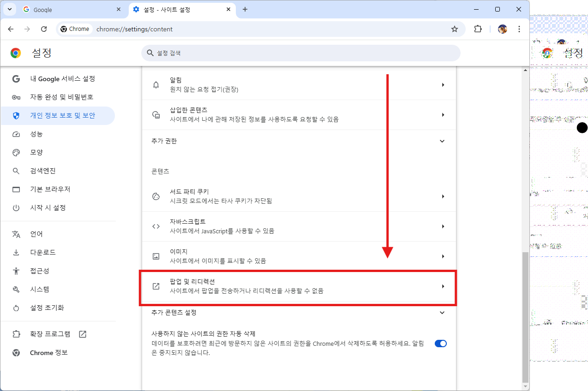Expand the 추가 권한 section
This screenshot has height=391, width=588.
[442, 141]
